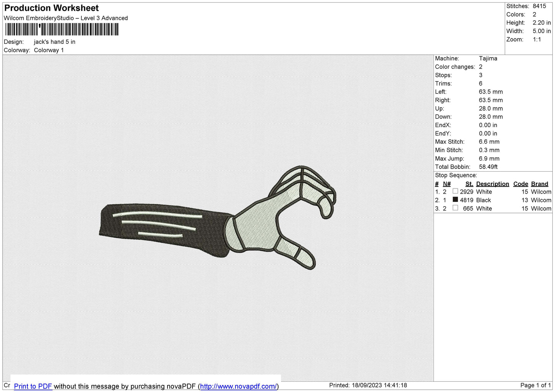This screenshot has height=392, width=555.
Task: Click the embroidered hand design preview
Action: coord(218,218)
